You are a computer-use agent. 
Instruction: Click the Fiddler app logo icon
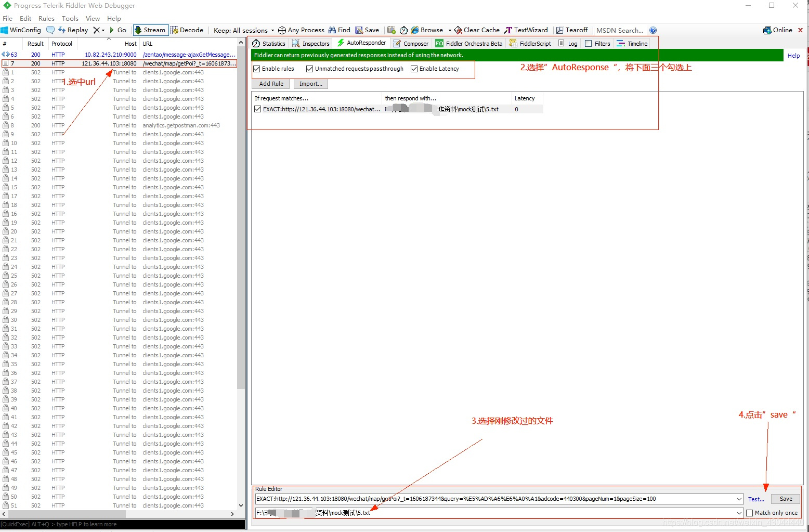[7, 5]
